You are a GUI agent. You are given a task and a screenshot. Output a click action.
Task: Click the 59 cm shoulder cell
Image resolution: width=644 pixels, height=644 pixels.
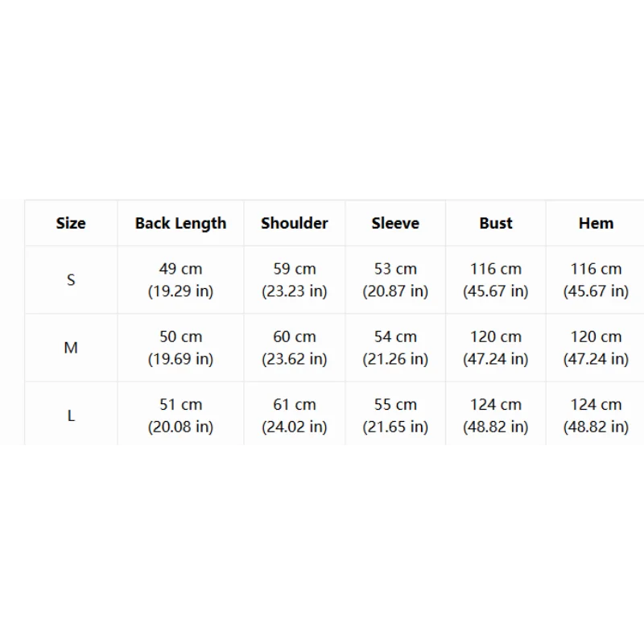(x=295, y=280)
